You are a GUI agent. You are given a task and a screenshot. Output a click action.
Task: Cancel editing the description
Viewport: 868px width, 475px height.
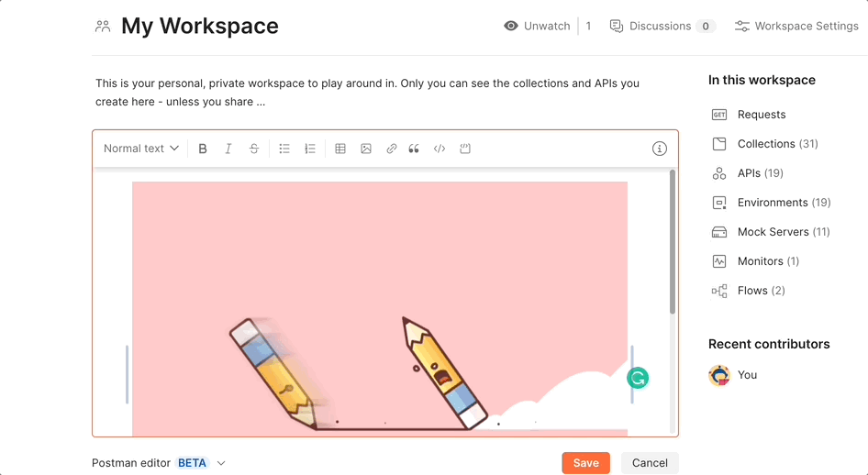click(650, 463)
